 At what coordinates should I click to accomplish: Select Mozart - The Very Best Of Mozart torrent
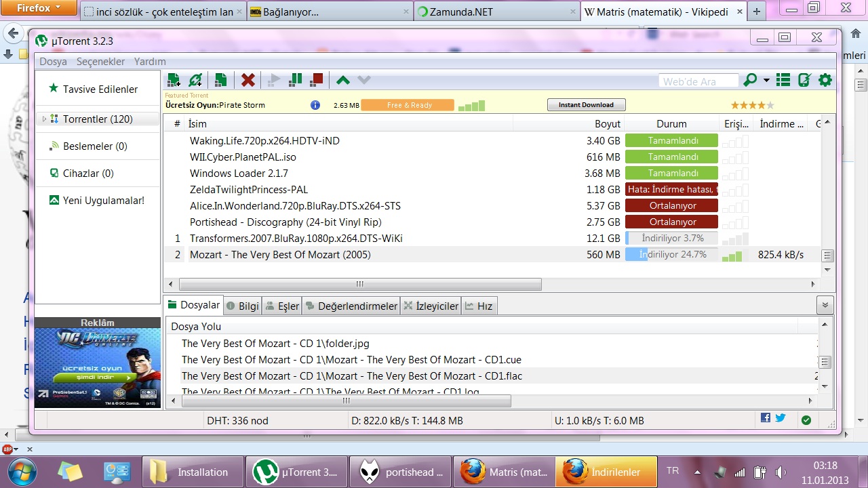pyautogui.click(x=492, y=254)
